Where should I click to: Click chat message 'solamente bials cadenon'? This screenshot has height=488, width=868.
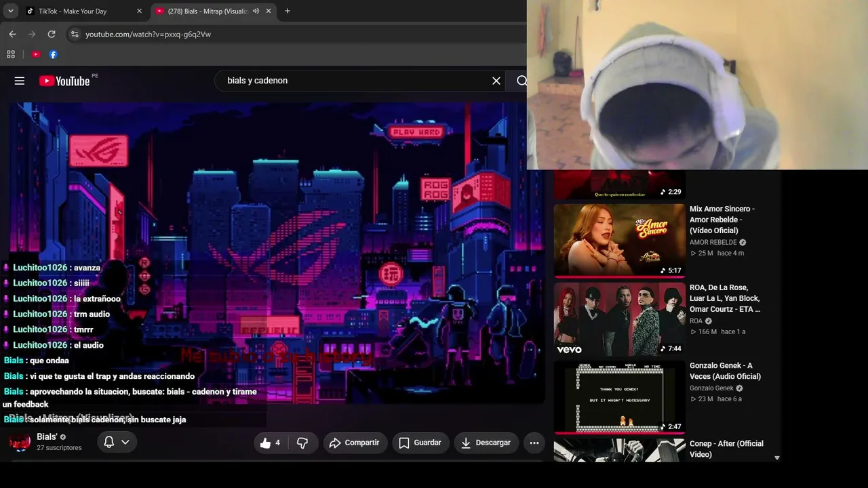tap(95, 420)
